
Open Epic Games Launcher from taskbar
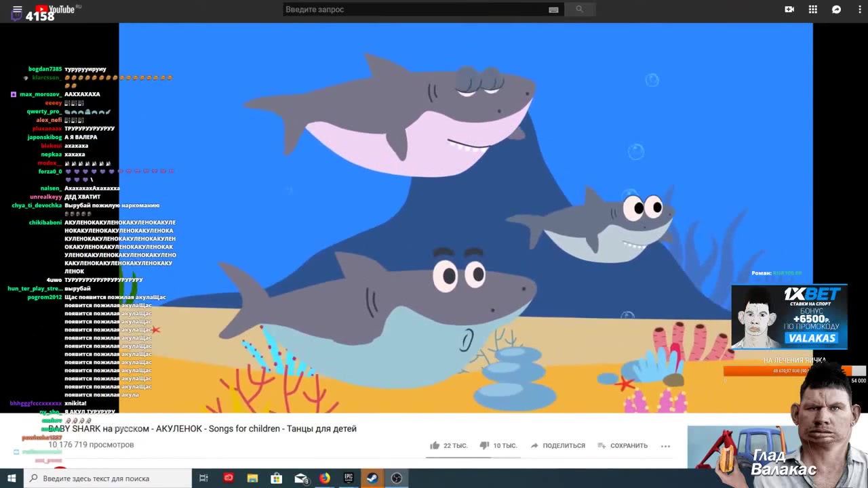(x=349, y=478)
